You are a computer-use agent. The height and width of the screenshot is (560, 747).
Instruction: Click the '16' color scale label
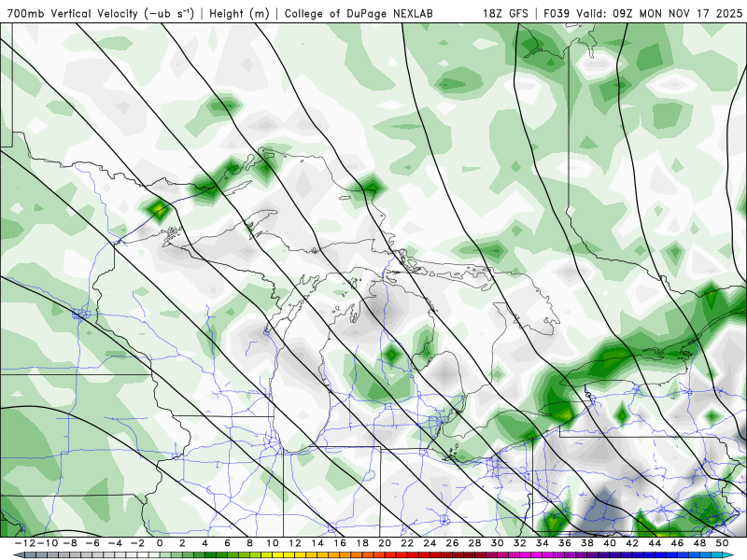340,543
